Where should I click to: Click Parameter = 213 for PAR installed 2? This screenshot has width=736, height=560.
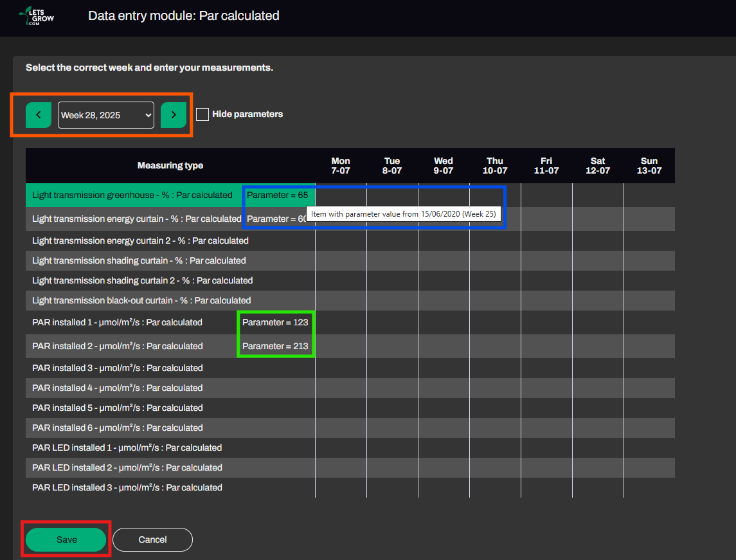275,346
